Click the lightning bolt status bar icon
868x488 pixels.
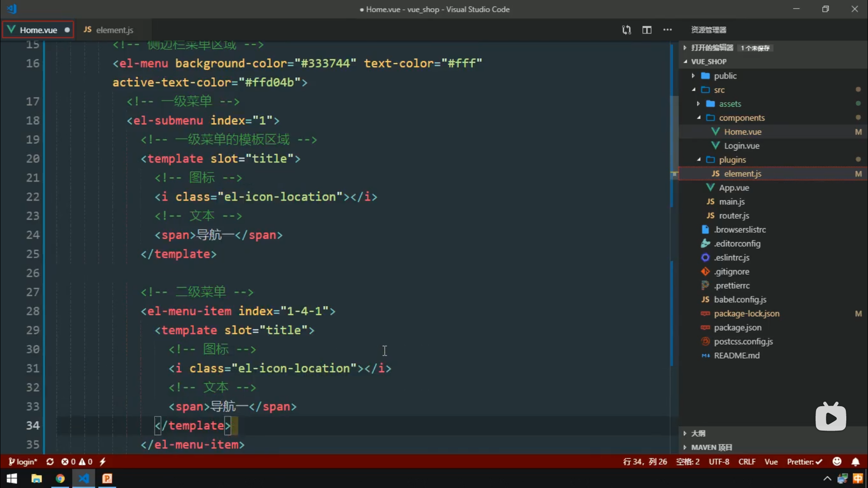[103, 462]
